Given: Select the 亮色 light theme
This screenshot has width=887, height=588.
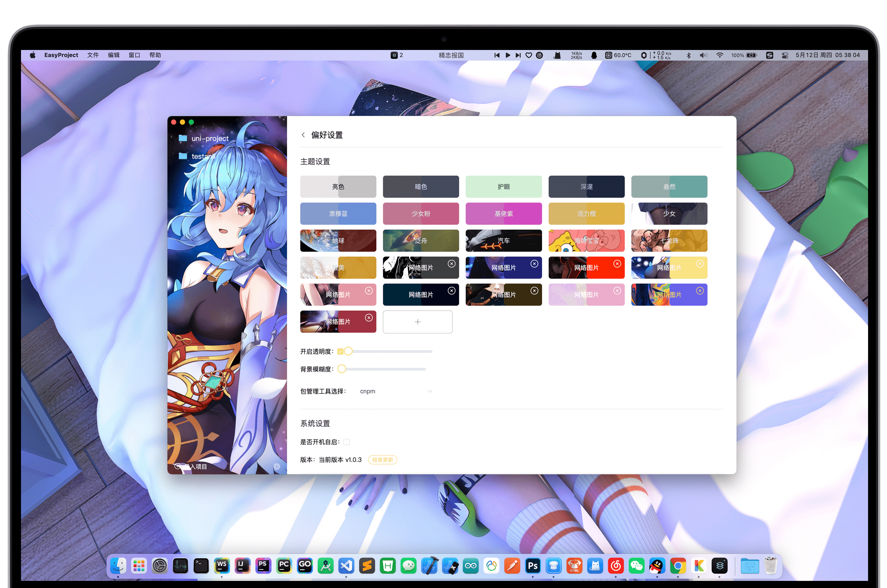Looking at the screenshot, I should (x=338, y=186).
